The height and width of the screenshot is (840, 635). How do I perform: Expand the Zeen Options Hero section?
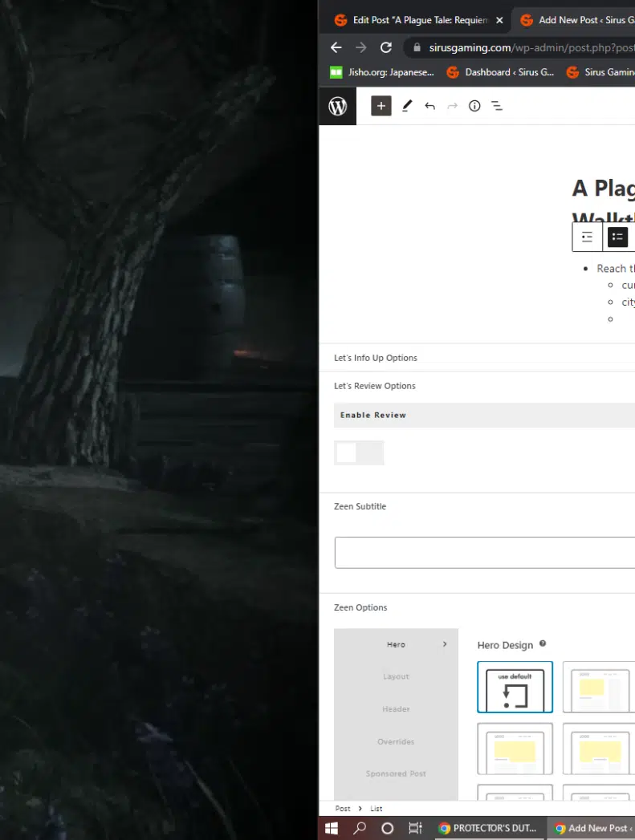click(397, 644)
